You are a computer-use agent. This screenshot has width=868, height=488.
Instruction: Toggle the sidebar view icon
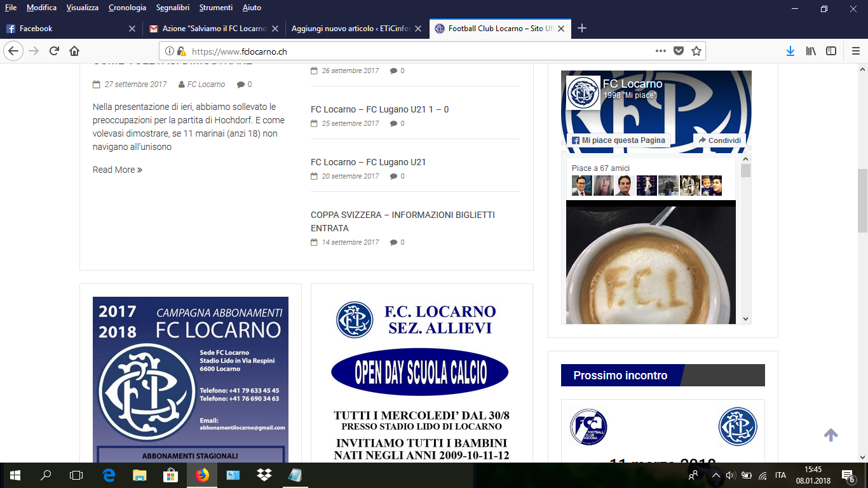831,51
